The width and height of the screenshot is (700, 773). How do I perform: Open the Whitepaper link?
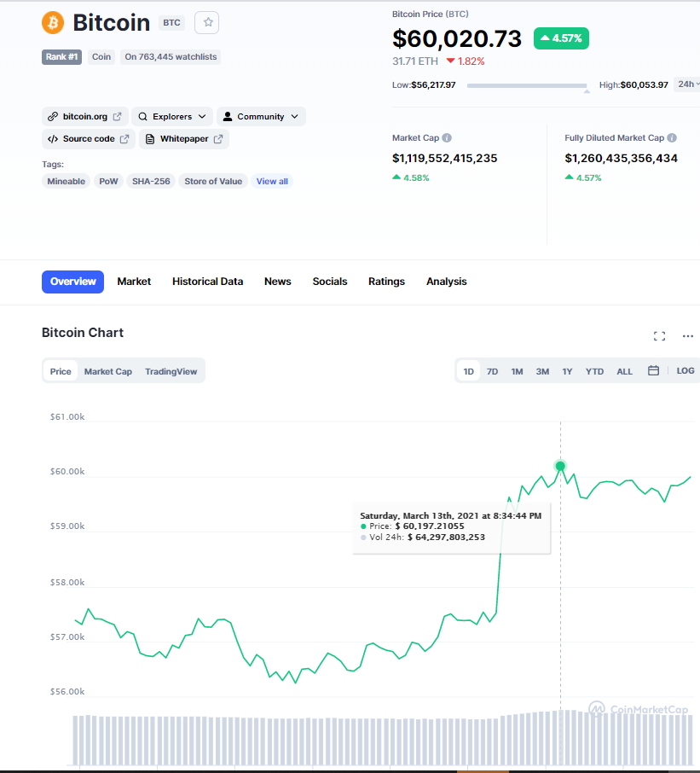(184, 139)
